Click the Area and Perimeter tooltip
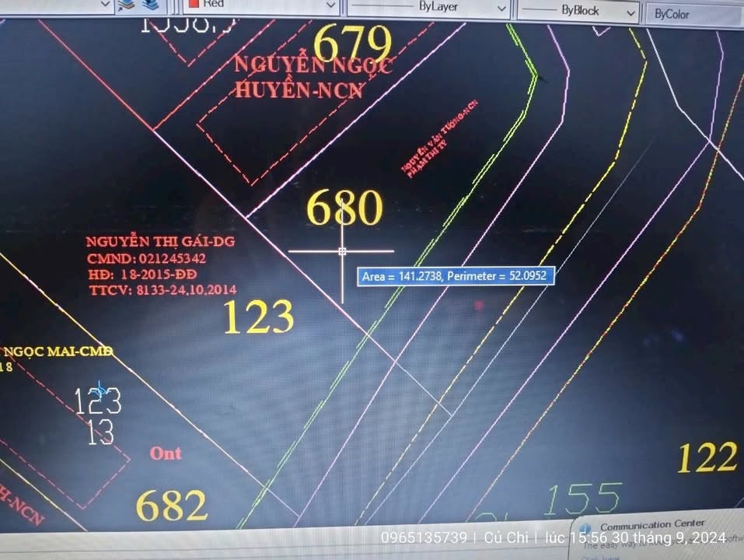 (x=455, y=276)
